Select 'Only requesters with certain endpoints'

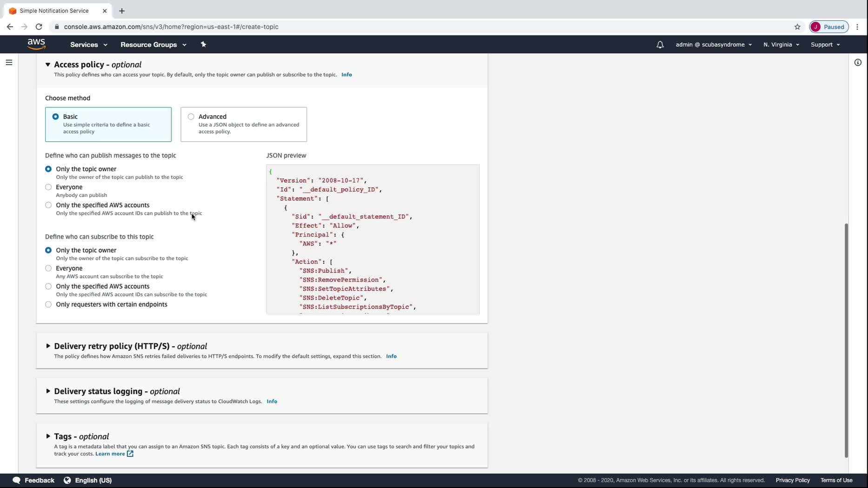pyautogui.click(x=48, y=305)
